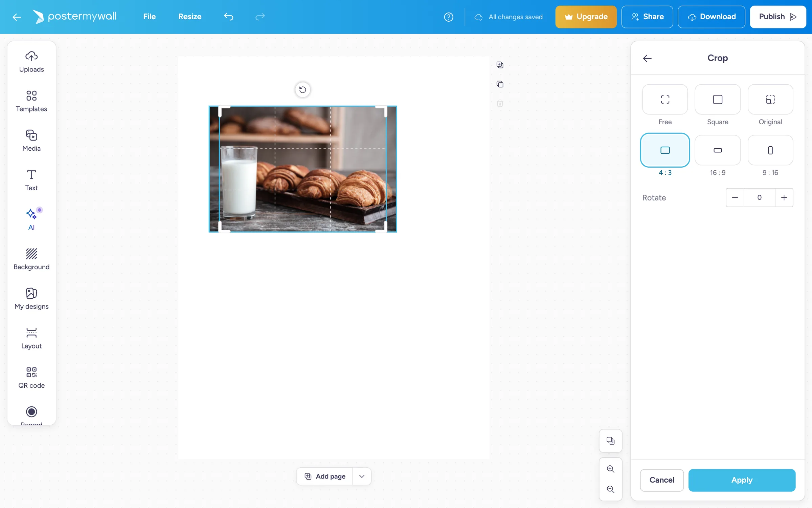Decrease rotation with the minus button
Screen dimensions: 812x508
click(735, 197)
